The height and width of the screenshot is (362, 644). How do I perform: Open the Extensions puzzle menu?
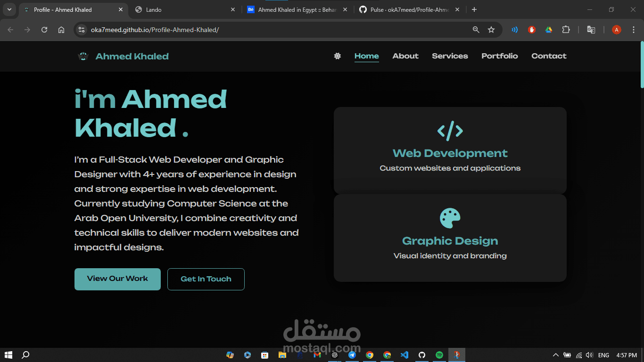pos(566,30)
